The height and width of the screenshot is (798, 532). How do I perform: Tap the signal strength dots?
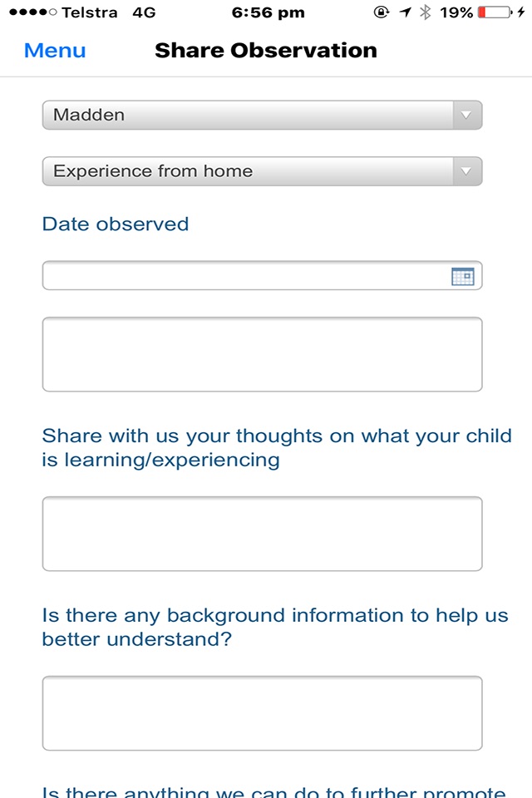click(x=33, y=12)
